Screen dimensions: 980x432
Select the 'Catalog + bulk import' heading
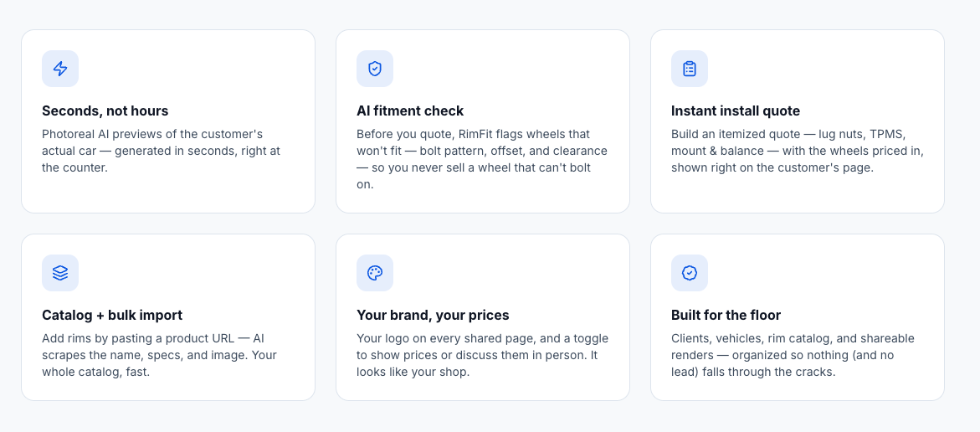(112, 315)
